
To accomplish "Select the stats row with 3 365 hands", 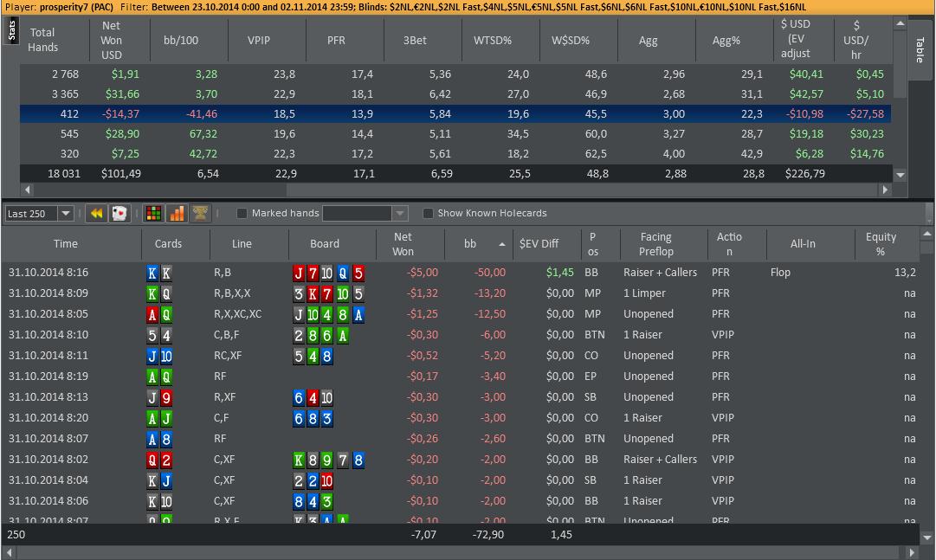I will pos(455,94).
